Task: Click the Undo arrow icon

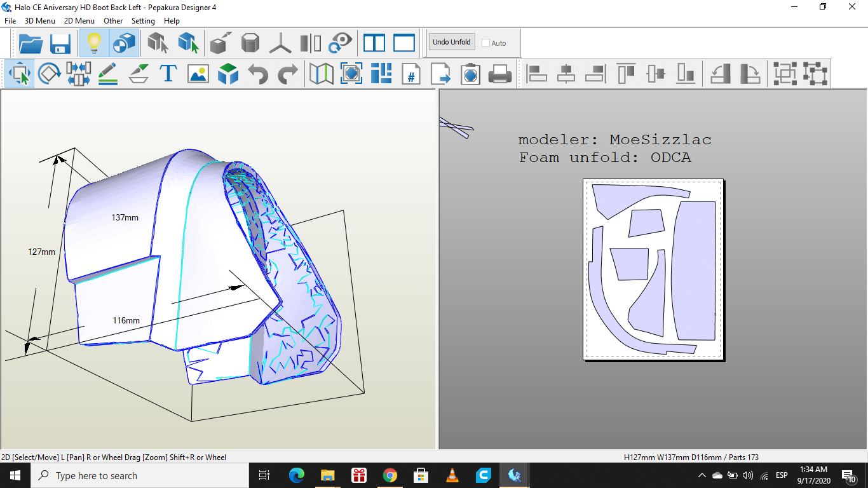Action: coord(257,74)
